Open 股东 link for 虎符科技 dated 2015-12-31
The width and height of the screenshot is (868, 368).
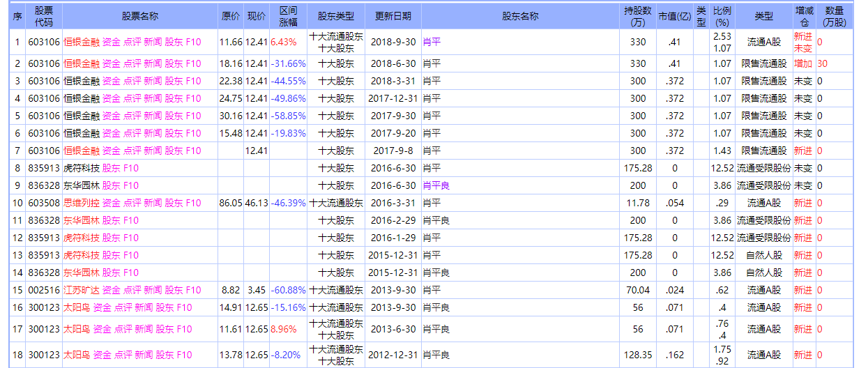click(x=112, y=255)
